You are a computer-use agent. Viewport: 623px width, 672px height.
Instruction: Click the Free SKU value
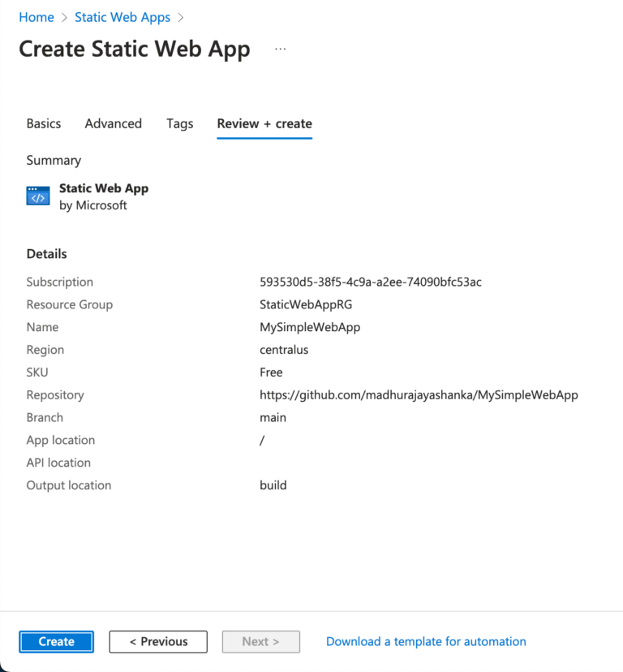(x=271, y=373)
